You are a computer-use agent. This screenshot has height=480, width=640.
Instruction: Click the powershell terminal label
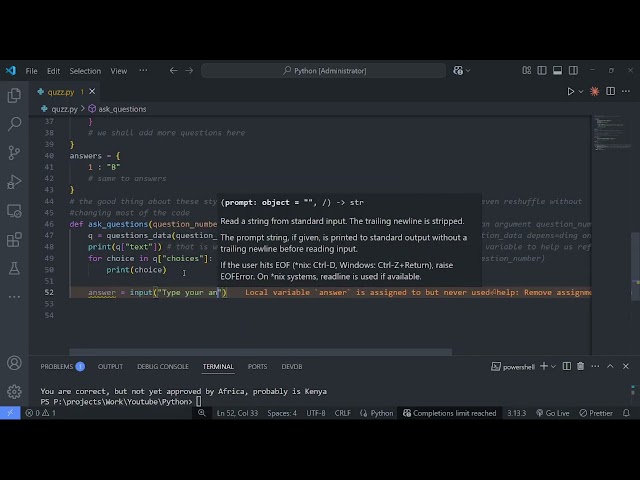point(513,367)
